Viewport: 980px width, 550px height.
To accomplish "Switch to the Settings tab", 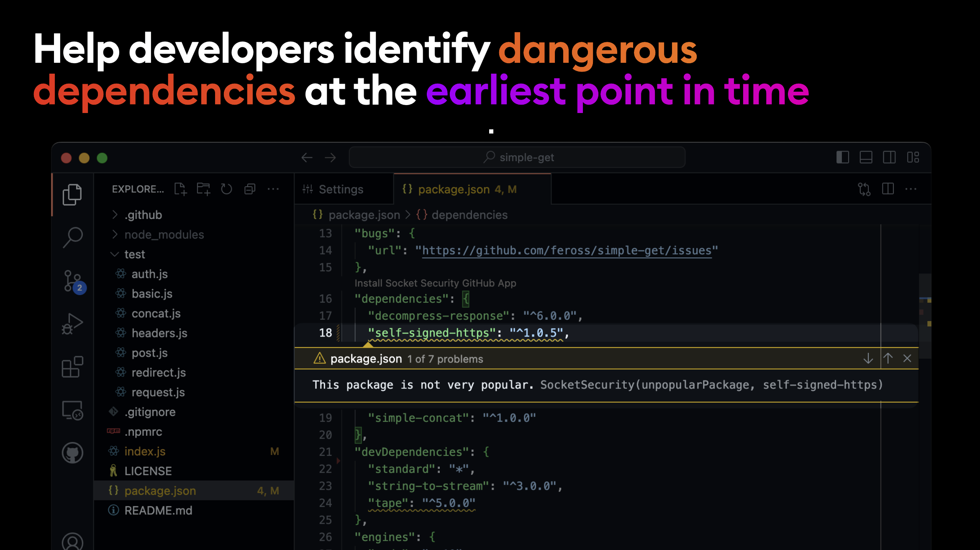I will (344, 189).
